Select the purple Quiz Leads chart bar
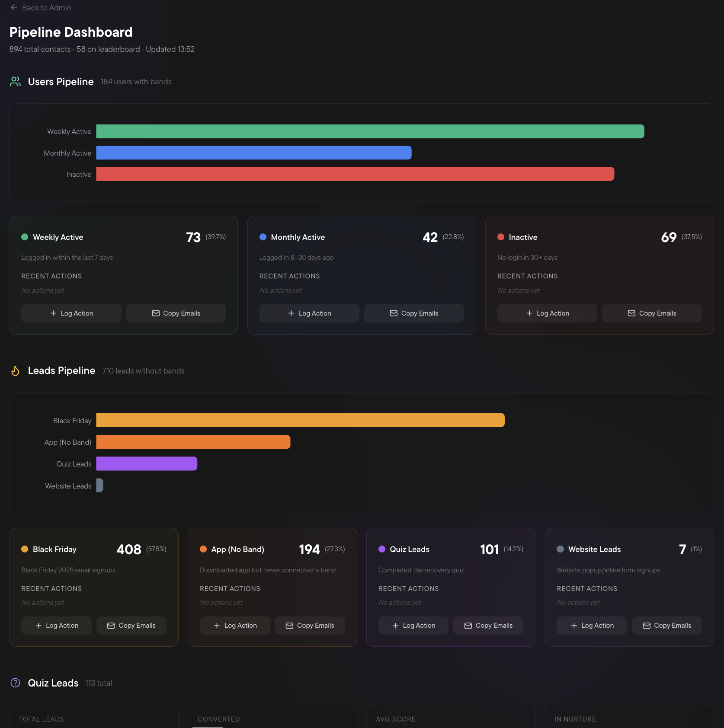The width and height of the screenshot is (724, 728). (147, 464)
